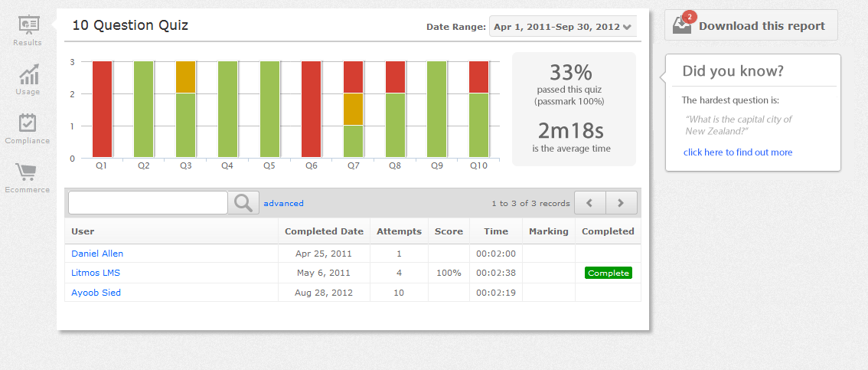Follow 'click here to find out more'
This screenshot has width=868, height=370.
738,152
